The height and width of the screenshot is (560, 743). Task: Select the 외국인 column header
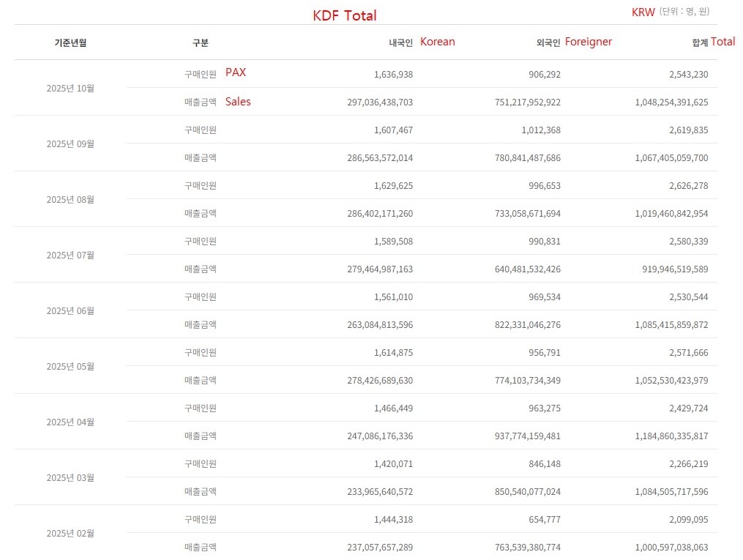[548, 43]
